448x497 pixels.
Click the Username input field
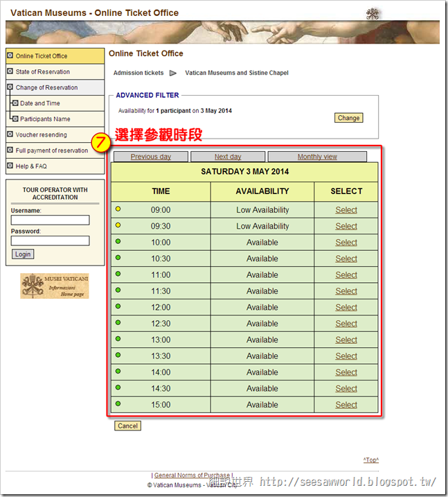pyautogui.click(x=50, y=220)
